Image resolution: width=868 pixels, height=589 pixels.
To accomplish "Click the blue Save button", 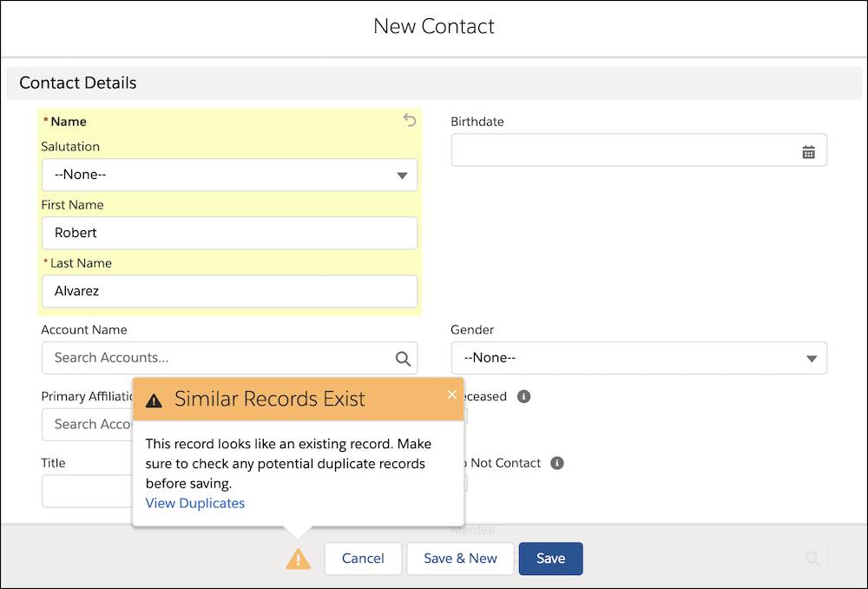I will click(550, 559).
